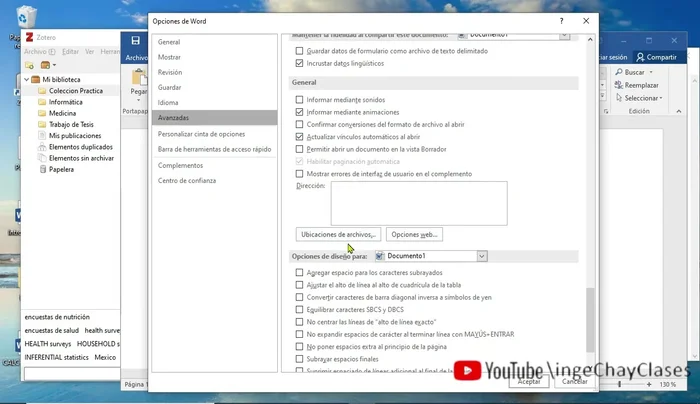The width and height of the screenshot is (700, 404).
Task: Click Zotero new collection icon
Action: tap(29, 64)
